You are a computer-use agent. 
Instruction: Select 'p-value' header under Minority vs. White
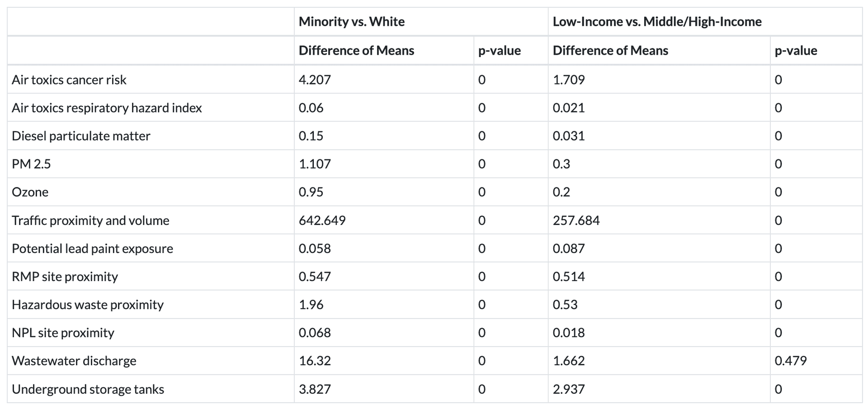[500, 51]
